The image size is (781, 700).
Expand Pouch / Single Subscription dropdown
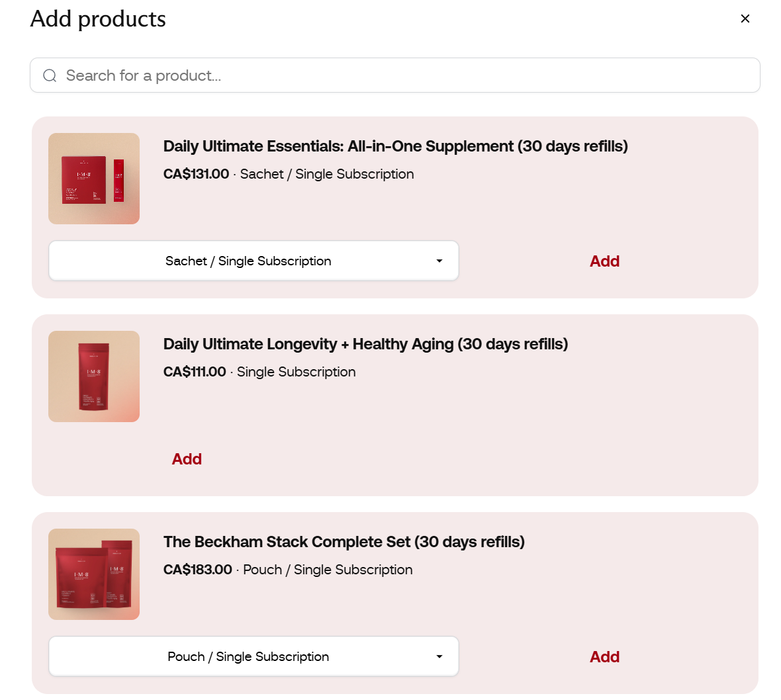pos(253,656)
